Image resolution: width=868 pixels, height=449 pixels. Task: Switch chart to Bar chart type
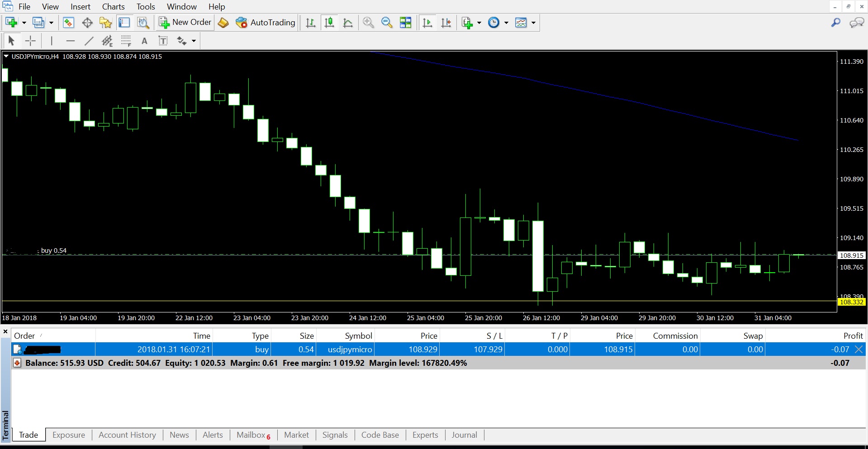pos(310,23)
